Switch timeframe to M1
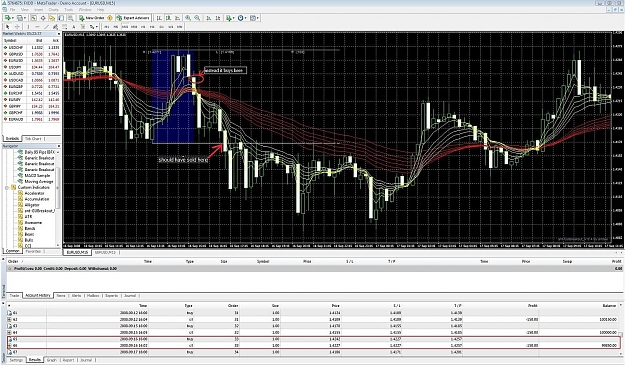 click(x=106, y=27)
